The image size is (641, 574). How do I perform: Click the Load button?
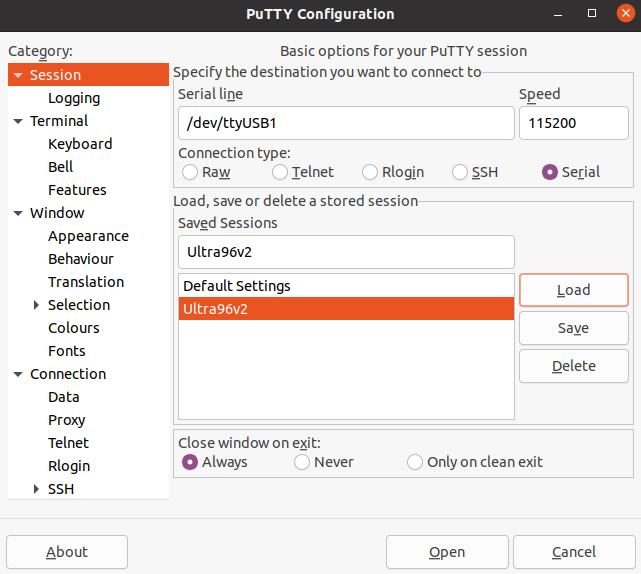click(x=574, y=290)
